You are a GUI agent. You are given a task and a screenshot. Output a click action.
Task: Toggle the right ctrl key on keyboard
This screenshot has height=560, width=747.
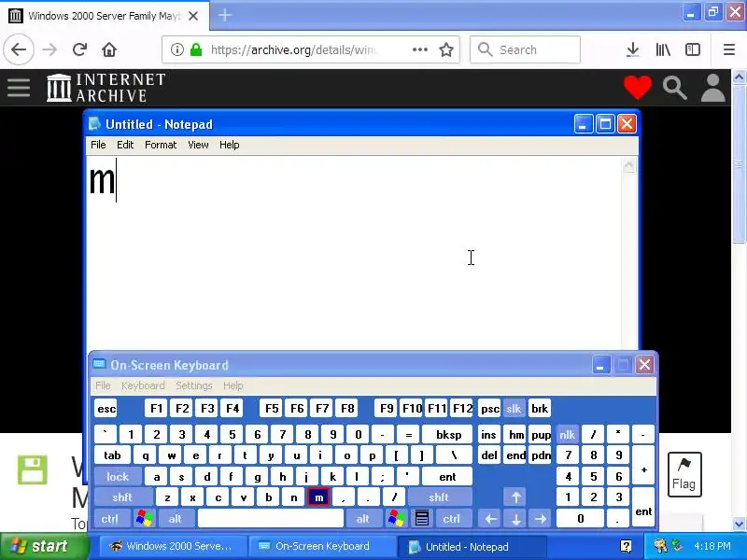pyautogui.click(x=452, y=518)
